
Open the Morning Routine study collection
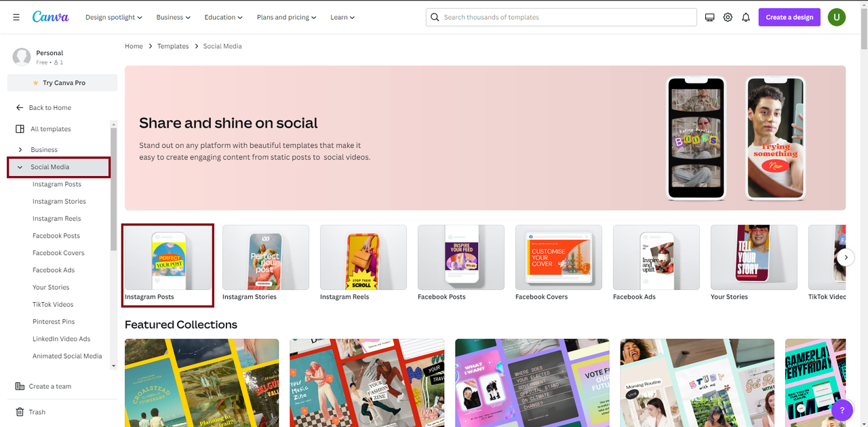[697, 383]
